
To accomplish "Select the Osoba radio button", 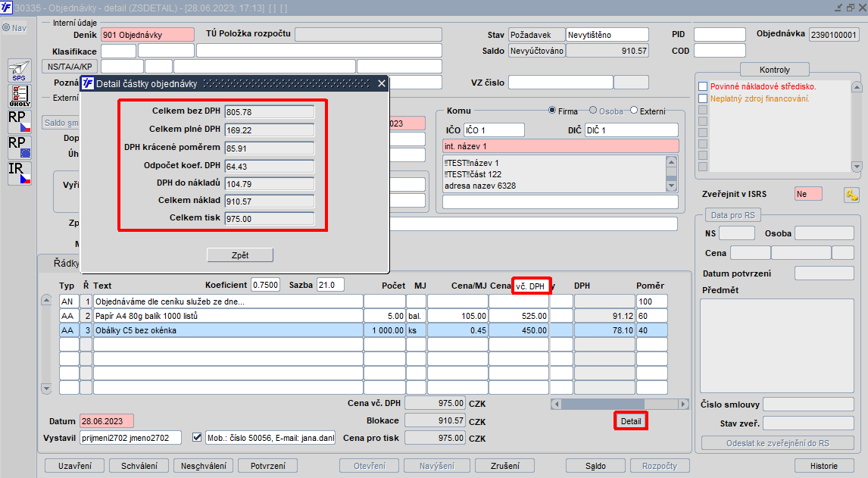I will [x=593, y=111].
